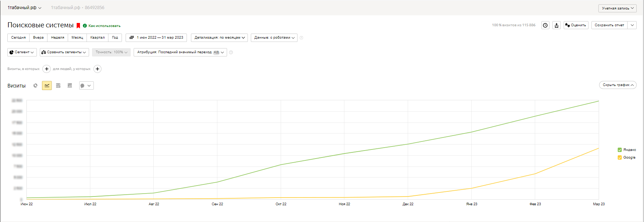
Task: Select the 'Квартал' period tab
Action: [x=97, y=38]
